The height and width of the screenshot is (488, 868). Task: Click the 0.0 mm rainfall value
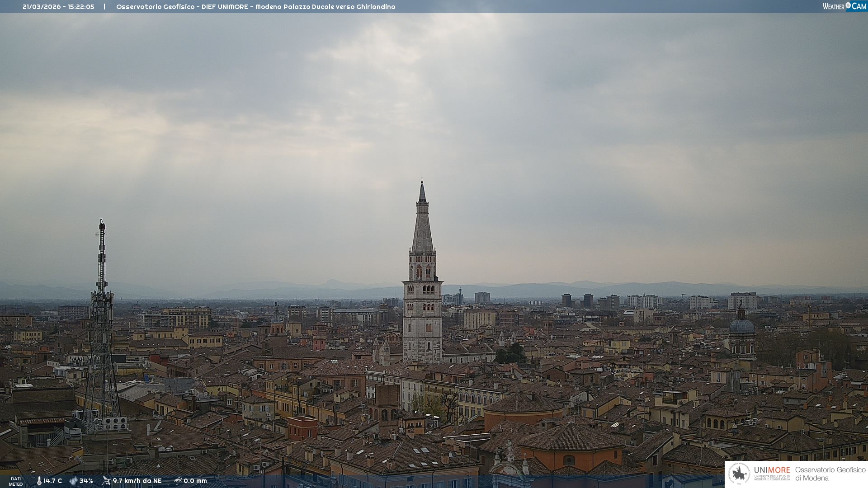point(195,481)
